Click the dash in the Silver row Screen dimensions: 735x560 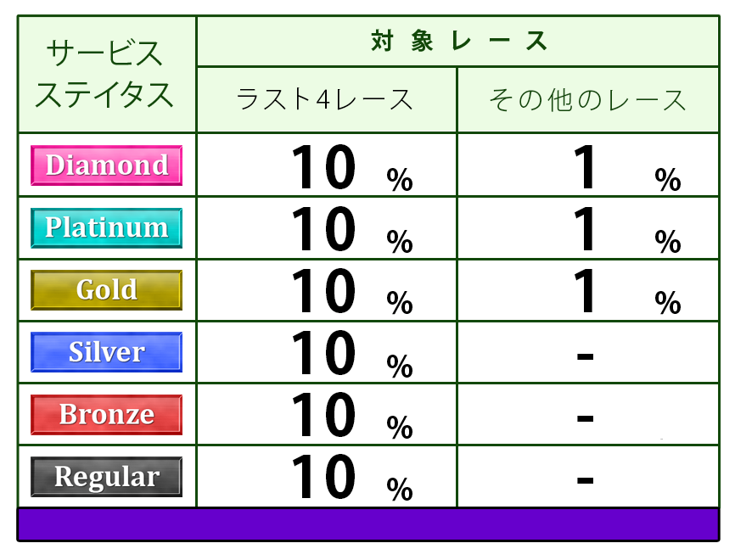pos(584,355)
